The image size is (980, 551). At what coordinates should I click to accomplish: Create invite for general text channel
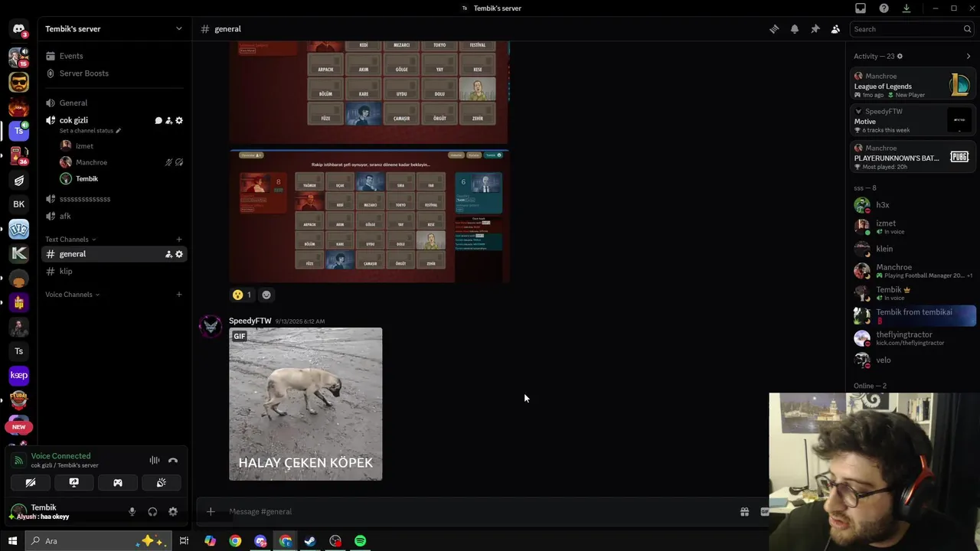pyautogui.click(x=168, y=254)
